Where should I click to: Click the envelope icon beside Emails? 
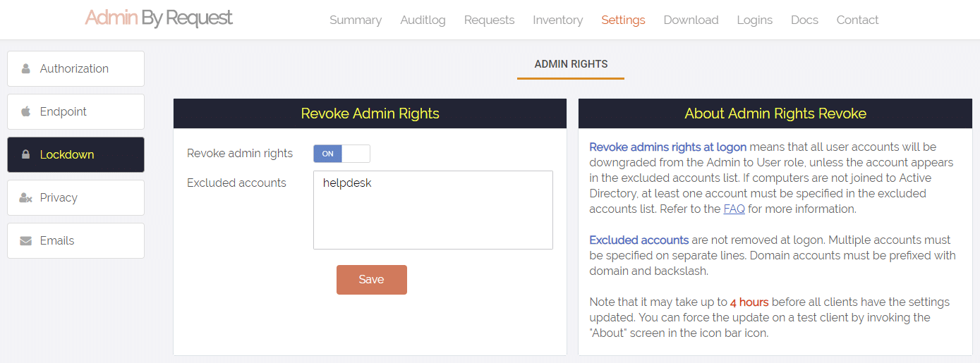point(26,240)
